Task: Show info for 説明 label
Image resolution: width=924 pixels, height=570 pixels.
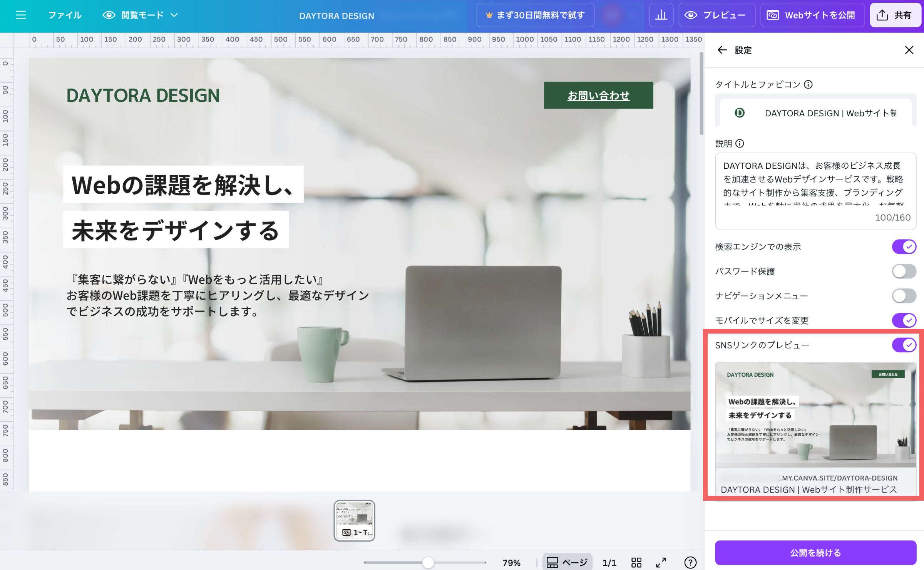Action: click(x=740, y=144)
